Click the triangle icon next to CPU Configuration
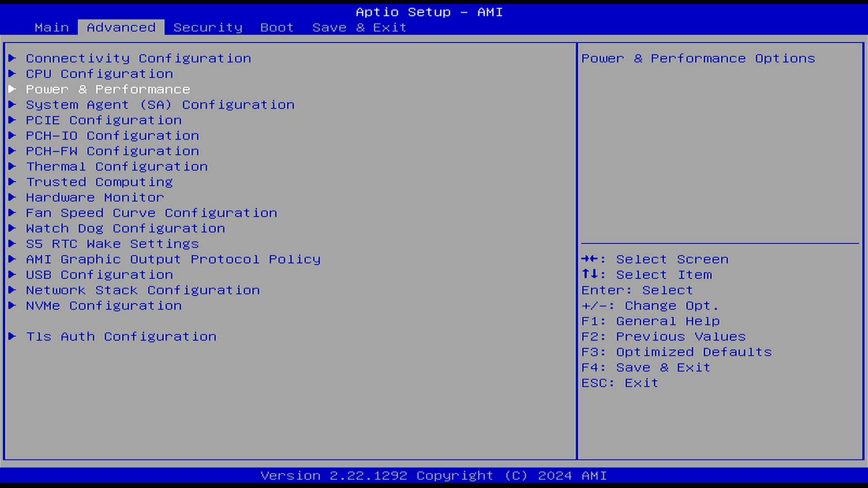This screenshot has width=868, height=488. pos(12,74)
